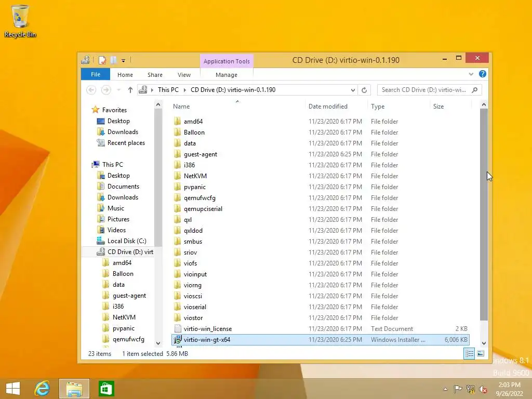
Task: Open the Windows Start button
Action: click(x=13, y=389)
